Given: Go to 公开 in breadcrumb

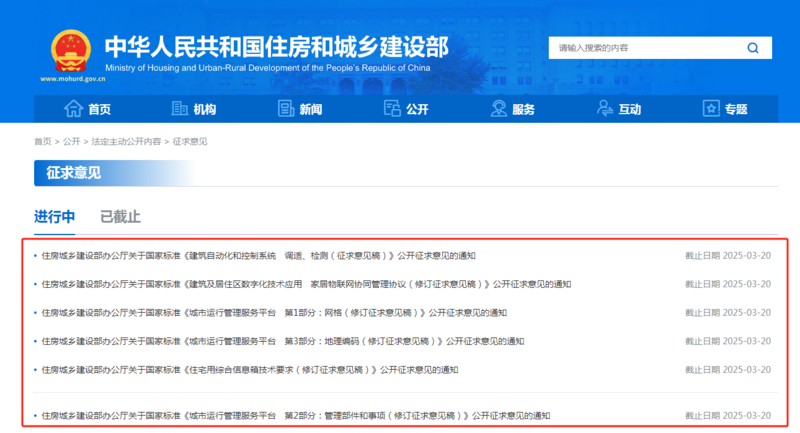Looking at the screenshot, I should click(71, 141).
